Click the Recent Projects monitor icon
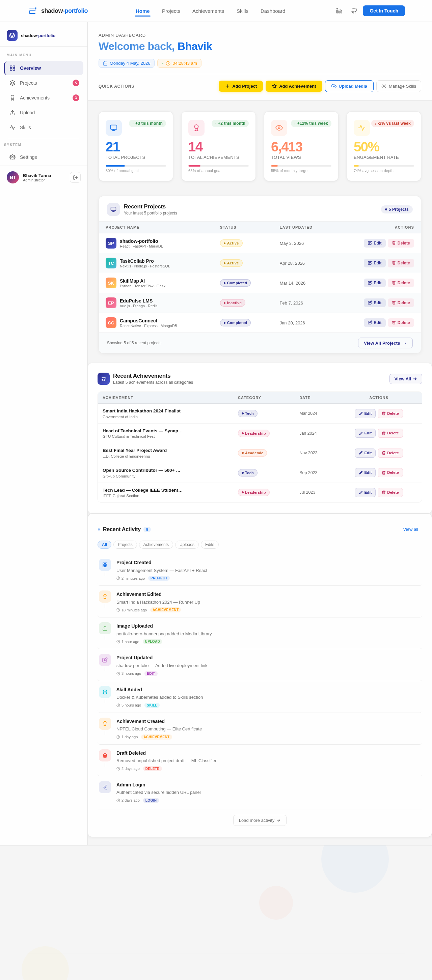 coord(113,209)
